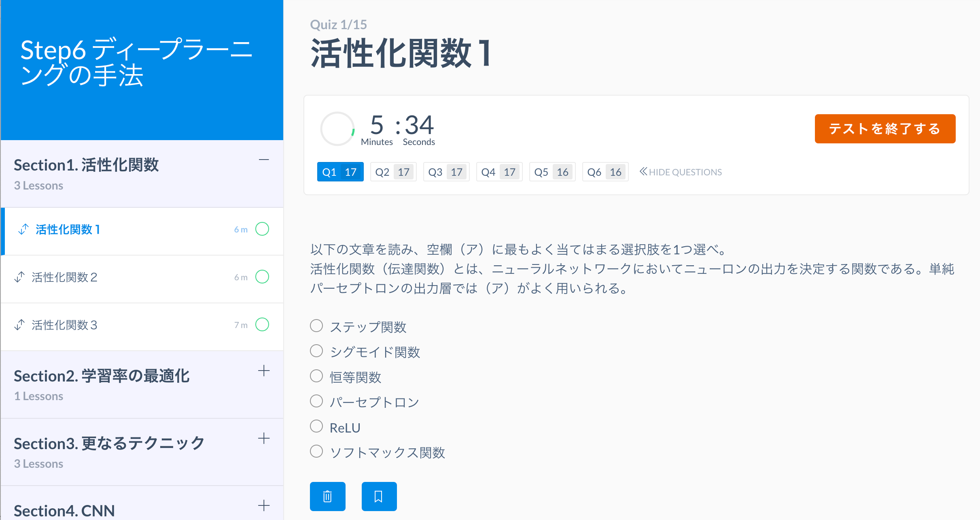Open the 活性化関数 3 lesson

[x=65, y=325]
